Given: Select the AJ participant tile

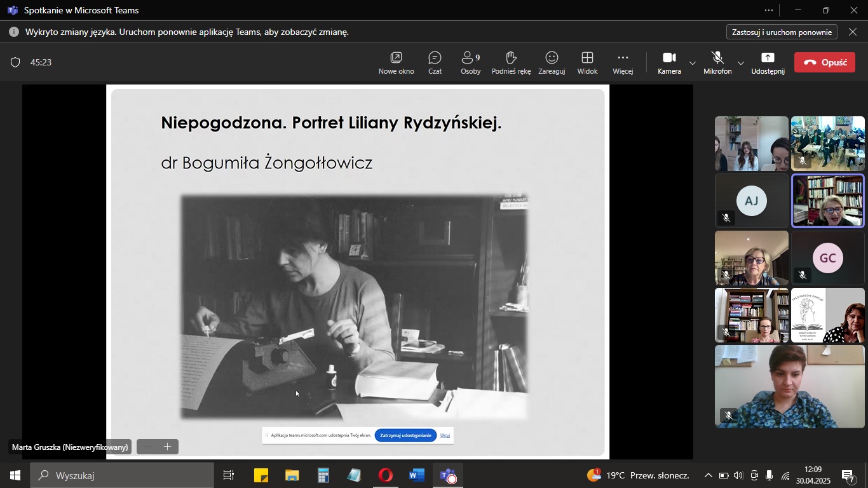Looking at the screenshot, I should (751, 201).
